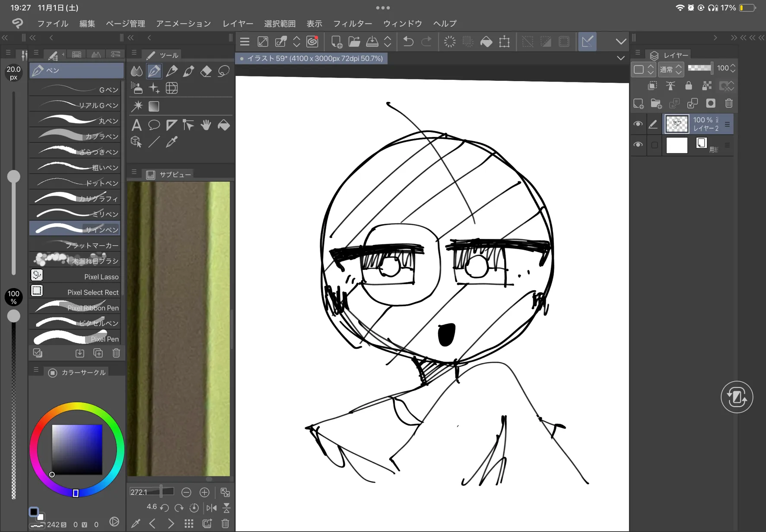Select the カリグラフィ sub tool
The width and height of the screenshot is (766, 532).
pyautogui.click(x=75, y=198)
